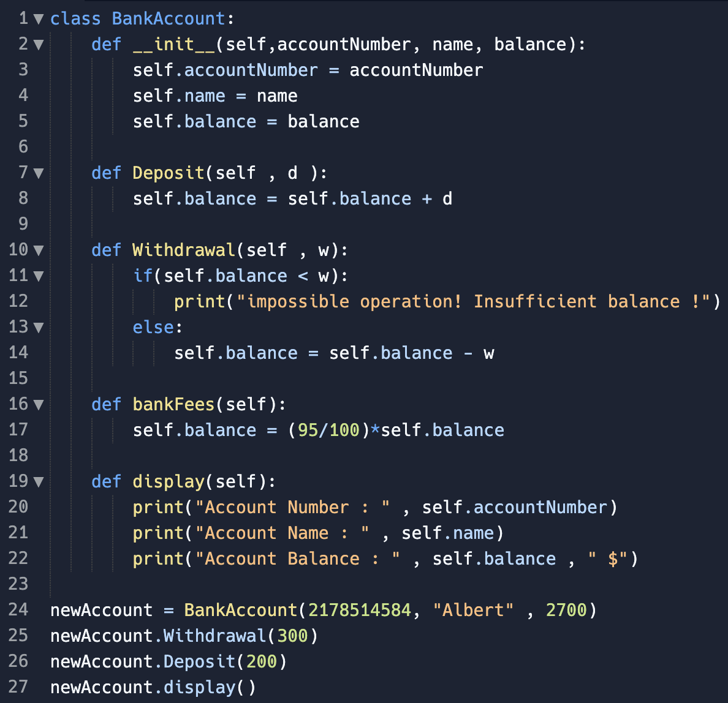Collapse the Withdrawal method fold arrow
This screenshot has width=728, height=703.
39,250
